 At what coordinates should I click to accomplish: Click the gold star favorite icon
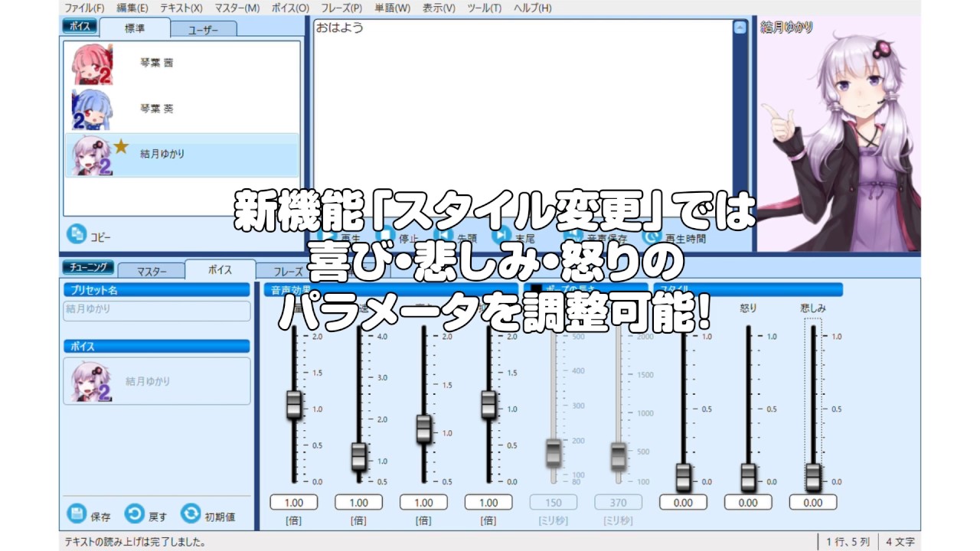point(121,146)
